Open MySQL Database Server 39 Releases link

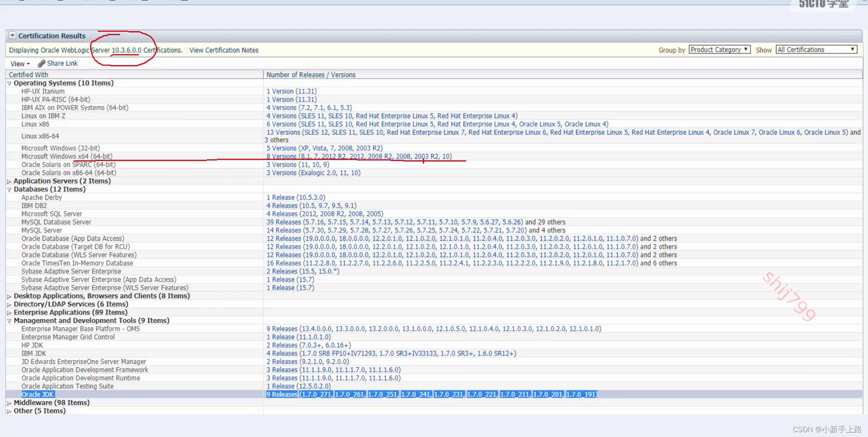[x=395, y=222]
